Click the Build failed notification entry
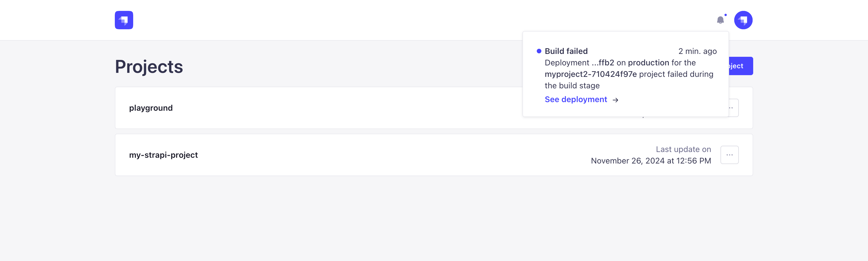This screenshot has width=868, height=261. 566,51
